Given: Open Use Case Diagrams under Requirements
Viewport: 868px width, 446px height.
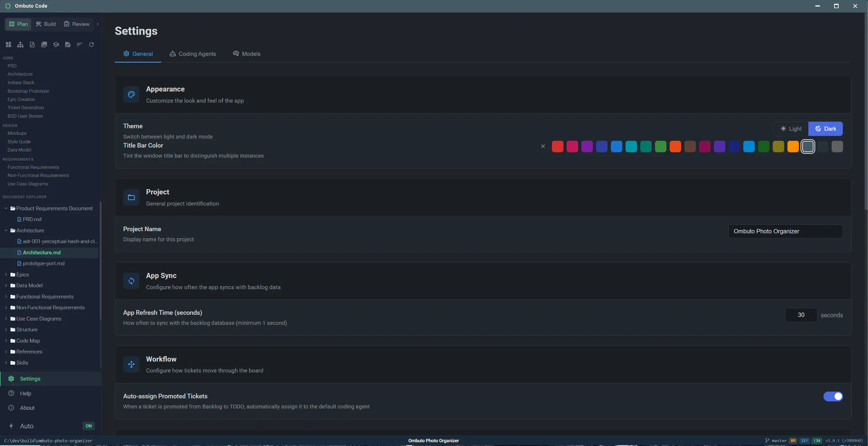Looking at the screenshot, I should click(28, 184).
